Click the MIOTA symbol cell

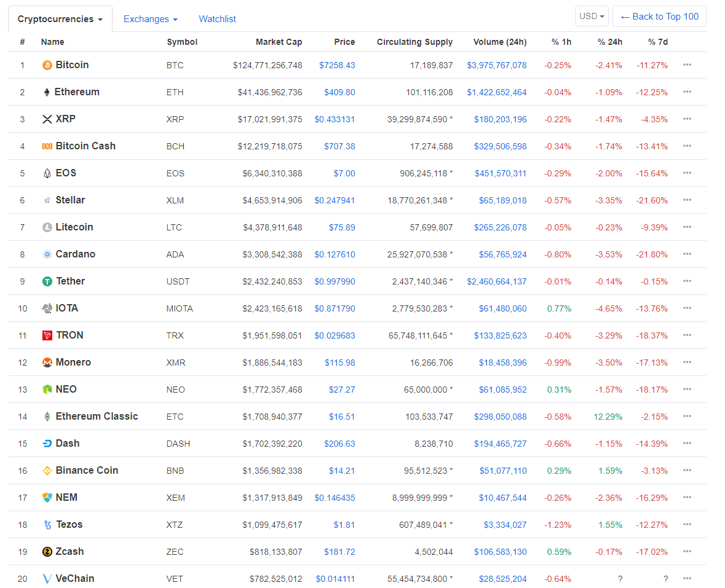pyautogui.click(x=180, y=309)
